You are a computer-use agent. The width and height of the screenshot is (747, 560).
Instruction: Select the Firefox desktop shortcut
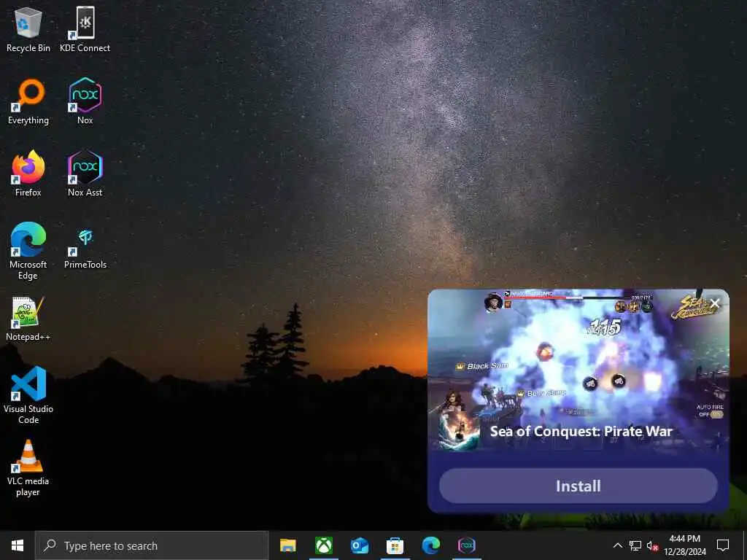click(28, 174)
